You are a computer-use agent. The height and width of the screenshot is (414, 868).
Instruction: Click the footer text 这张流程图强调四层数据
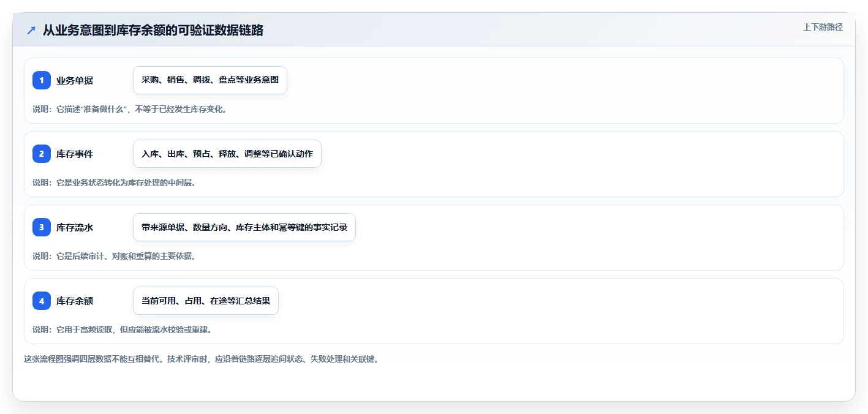pos(201,359)
